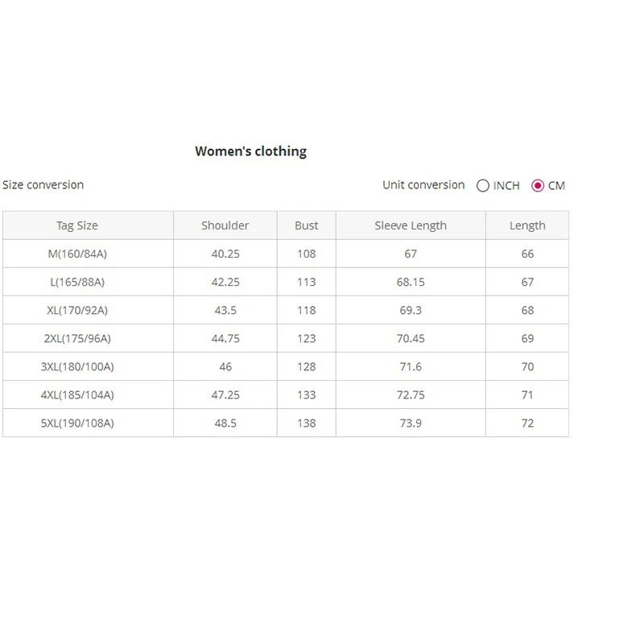
Task: Click the Women's clothing heading
Action: click(250, 151)
